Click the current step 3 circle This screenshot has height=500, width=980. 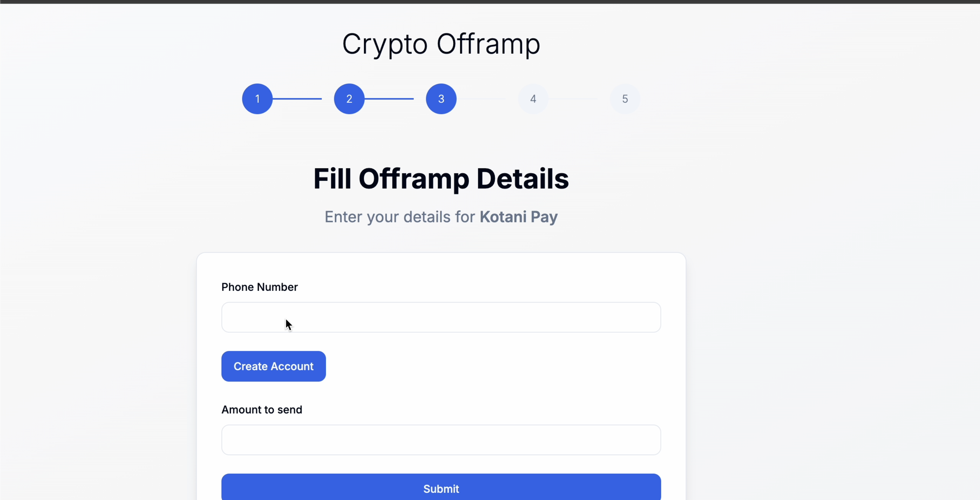(441, 99)
